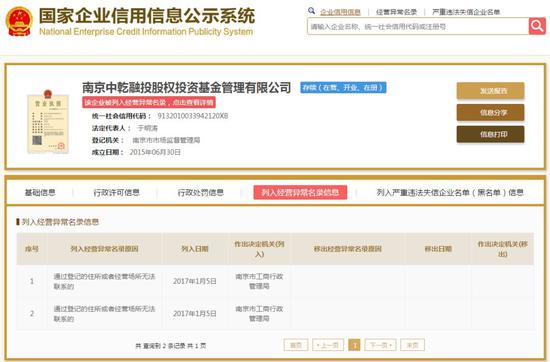Click the small blue search icon
This screenshot has height=362, width=550.
(311, 11)
